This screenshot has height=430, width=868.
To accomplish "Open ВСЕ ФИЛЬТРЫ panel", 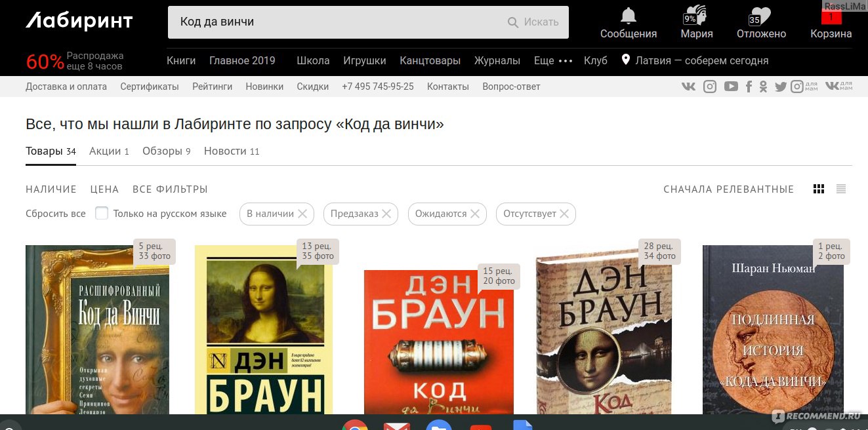I will (x=170, y=189).
